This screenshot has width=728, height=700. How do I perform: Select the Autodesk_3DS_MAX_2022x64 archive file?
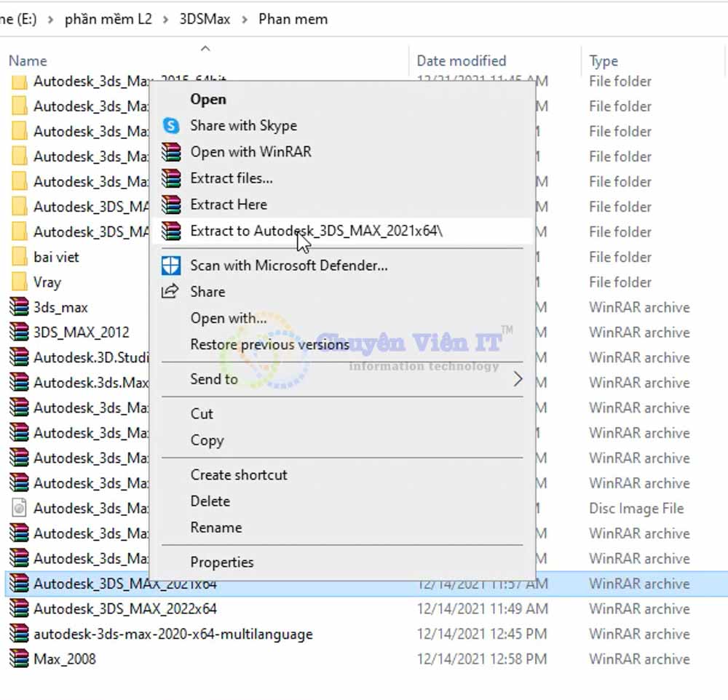point(125,609)
